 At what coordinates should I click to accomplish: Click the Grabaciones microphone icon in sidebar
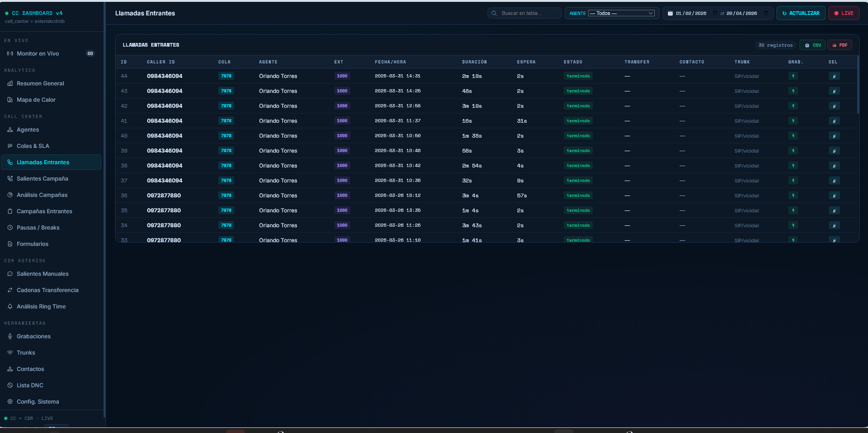pyautogui.click(x=10, y=336)
